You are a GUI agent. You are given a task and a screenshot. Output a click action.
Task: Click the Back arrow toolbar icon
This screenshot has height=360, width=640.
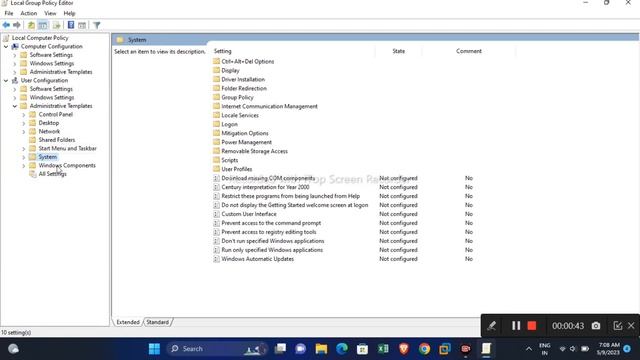(6, 25)
